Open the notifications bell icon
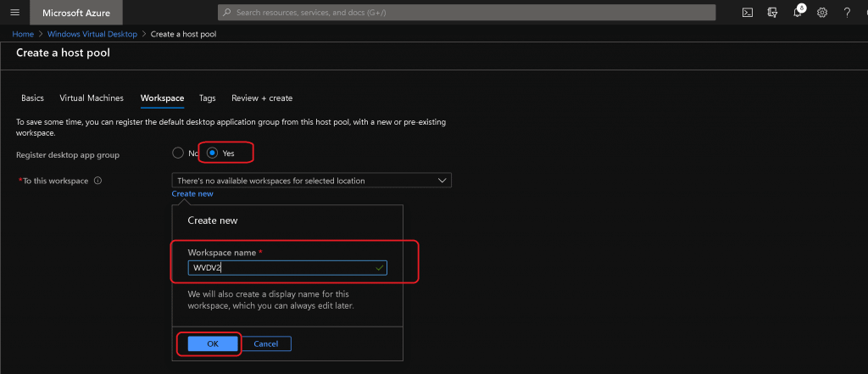The height and width of the screenshot is (374, 868). click(x=797, y=13)
